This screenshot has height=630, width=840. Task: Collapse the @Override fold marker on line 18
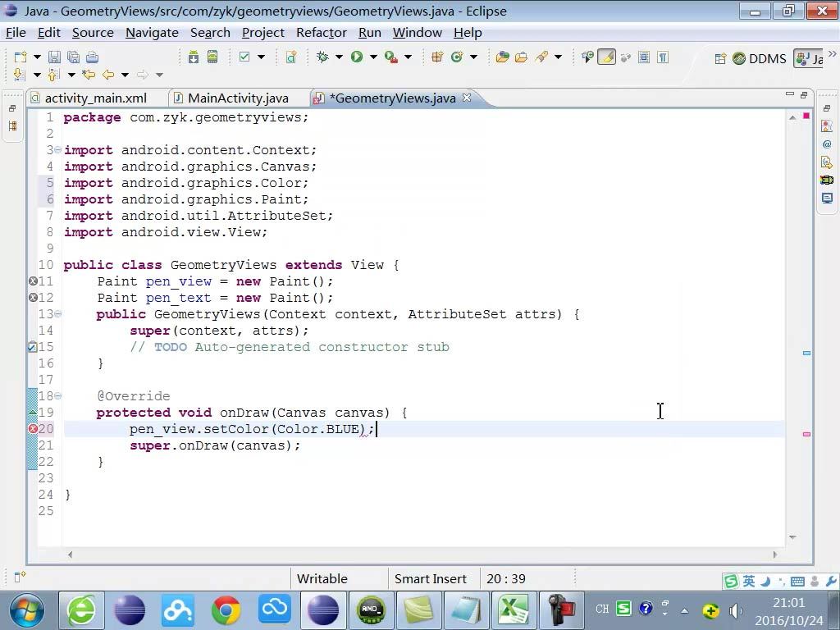pos(58,395)
